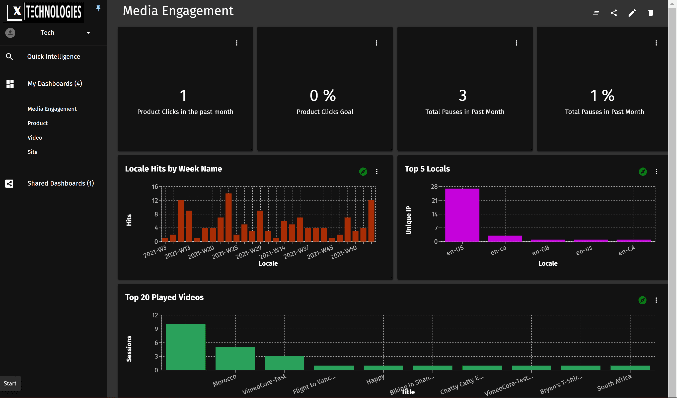Image resolution: width=677 pixels, height=398 pixels.
Task: Delete dashboard with trash icon
Action: coord(651,13)
